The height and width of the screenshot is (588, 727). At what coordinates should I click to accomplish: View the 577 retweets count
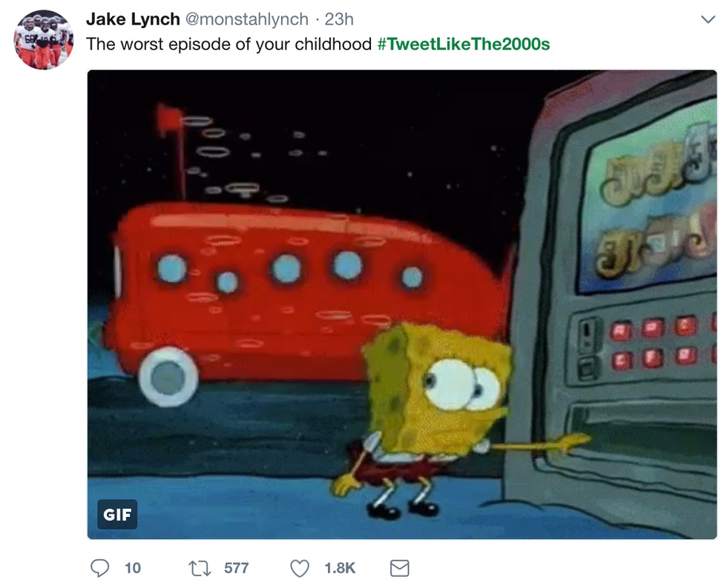pyautogui.click(x=237, y=568)
